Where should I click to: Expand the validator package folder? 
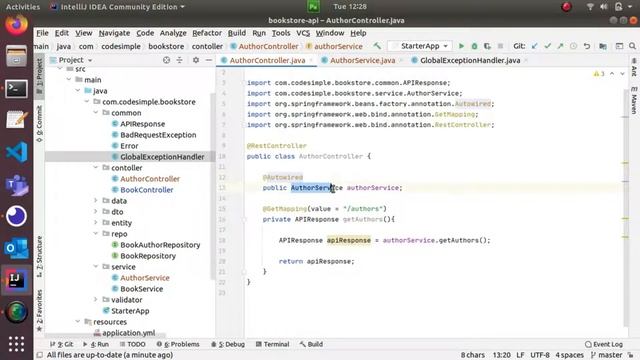coord(96,300)
